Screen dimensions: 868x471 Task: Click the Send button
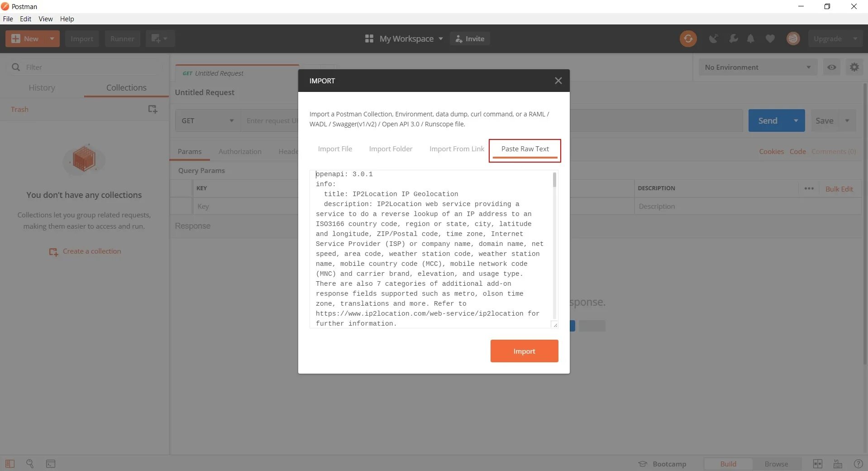click(x=768, y=120)
